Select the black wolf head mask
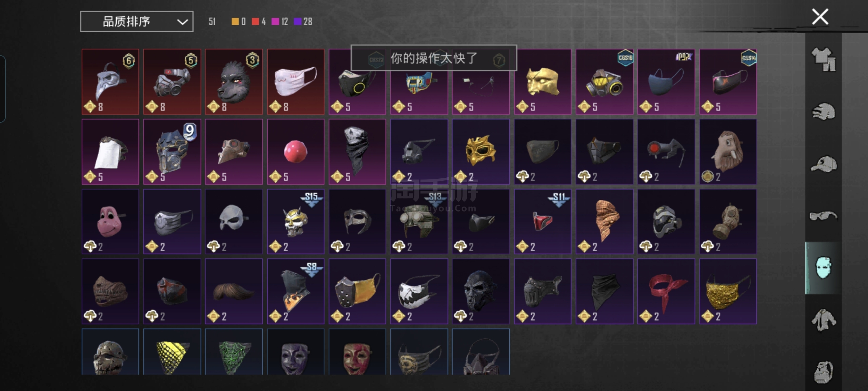868x391 pixels. click(234, 82)
